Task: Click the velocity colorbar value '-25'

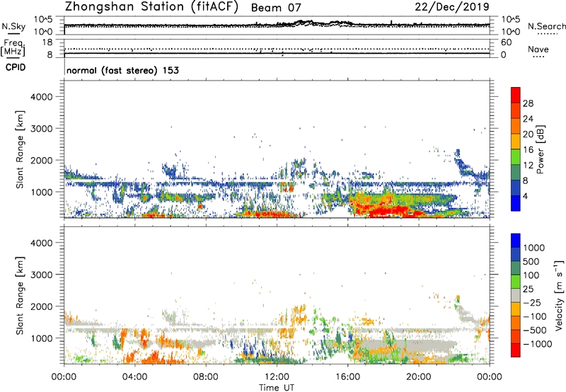Action: pyautogui.click(x=532, y=302)
